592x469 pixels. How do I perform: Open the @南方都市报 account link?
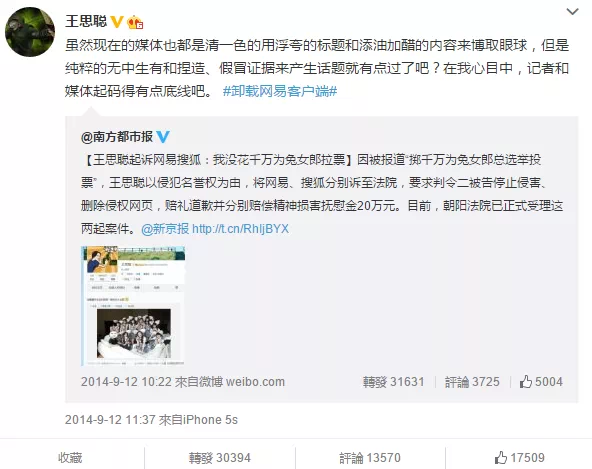(x=117, y=137)
